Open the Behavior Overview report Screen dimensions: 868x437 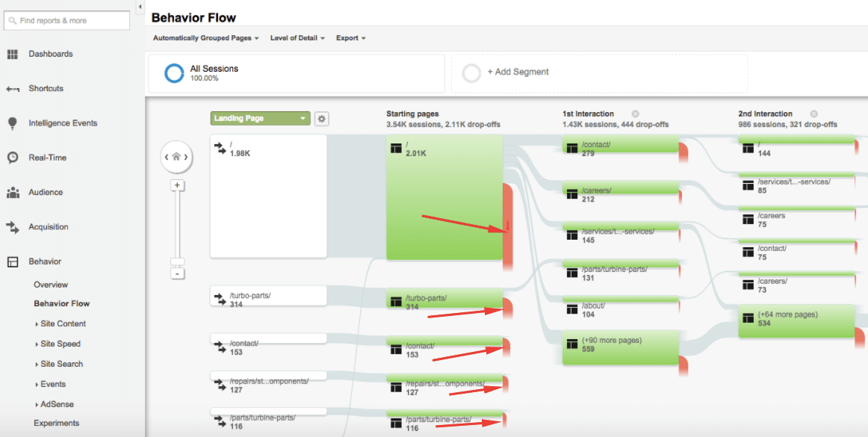[51, 285]
